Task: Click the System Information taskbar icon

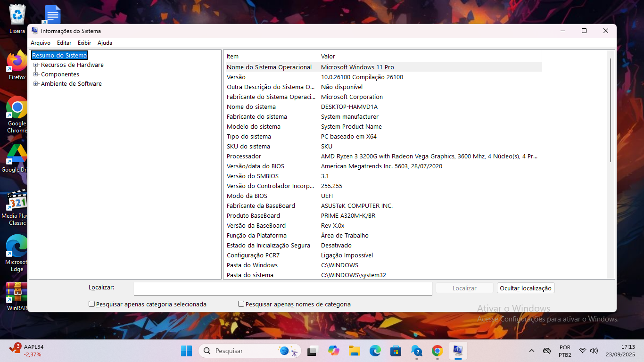Action: (458, 351)
